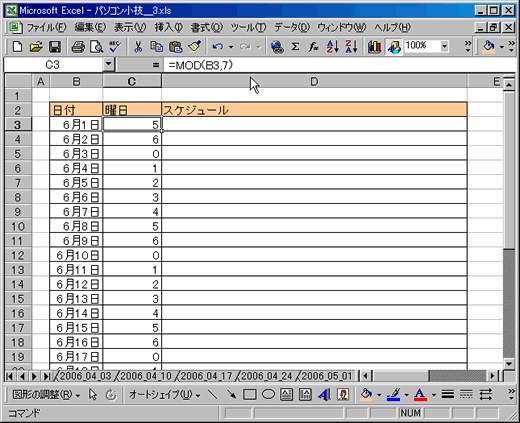
Task: Copy selection with the Copy icon
Action: point(157,47)
